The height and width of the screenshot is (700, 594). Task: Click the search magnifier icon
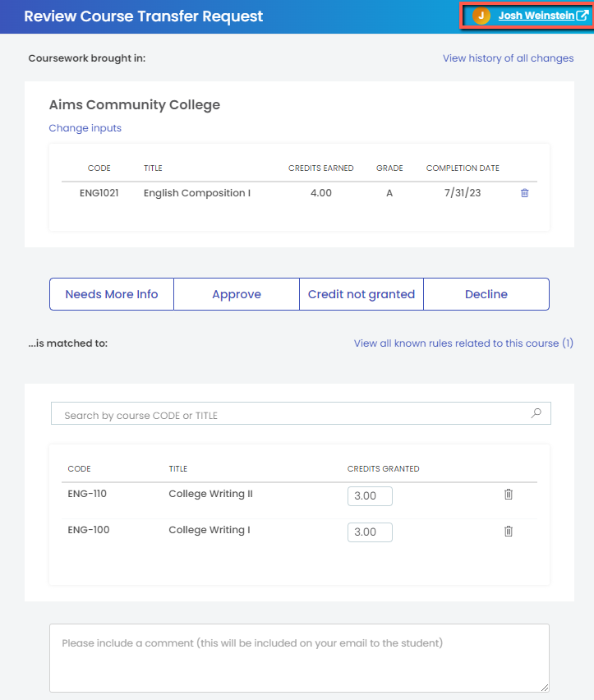click(536, 414)
